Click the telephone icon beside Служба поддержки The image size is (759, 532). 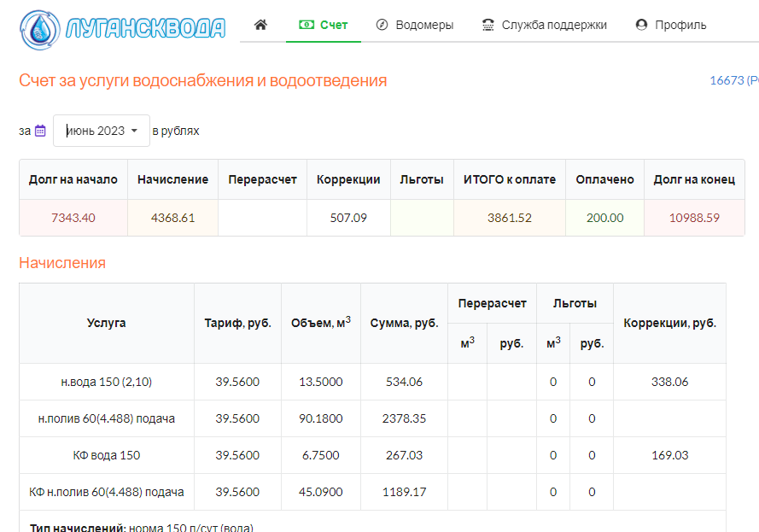(x=488, y=25)
